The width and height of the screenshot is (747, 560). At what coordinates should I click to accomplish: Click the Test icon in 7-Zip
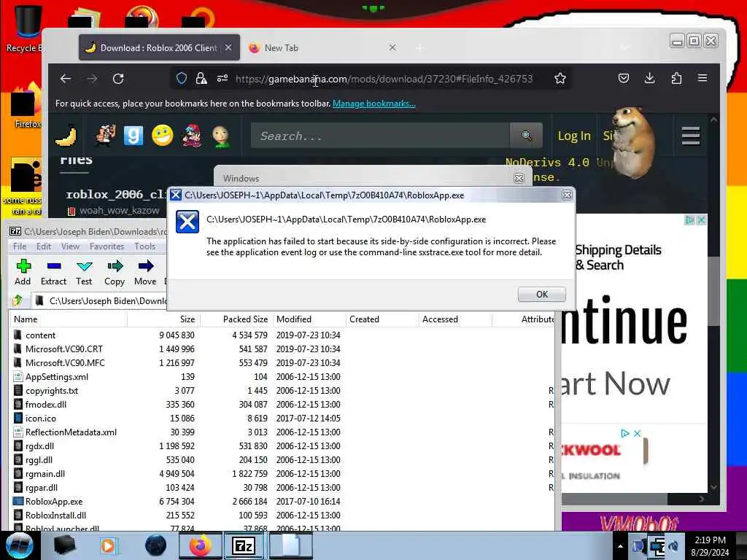[84, 273]
